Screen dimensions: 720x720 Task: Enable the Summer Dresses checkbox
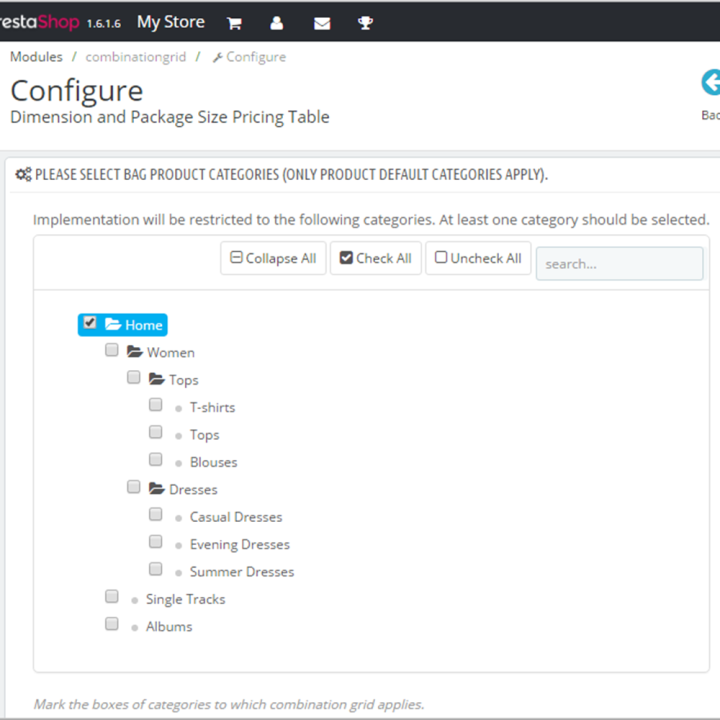156,569
